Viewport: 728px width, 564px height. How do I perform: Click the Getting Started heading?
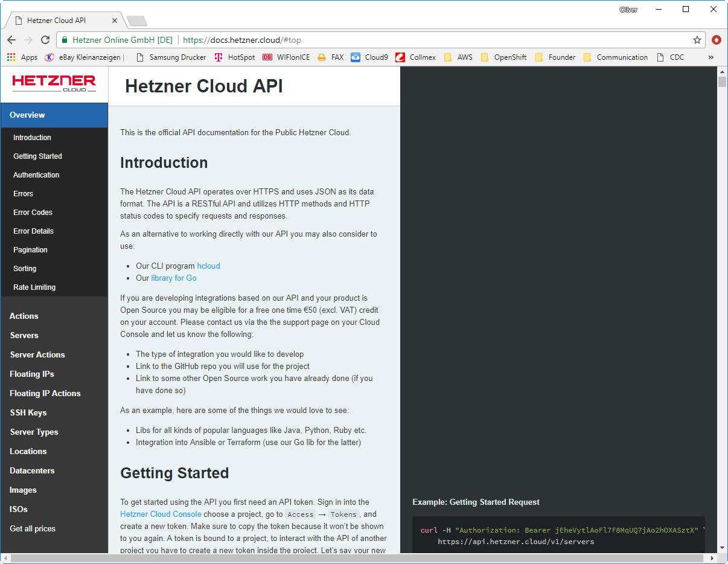pyautogui.click(x=174, y=473)
